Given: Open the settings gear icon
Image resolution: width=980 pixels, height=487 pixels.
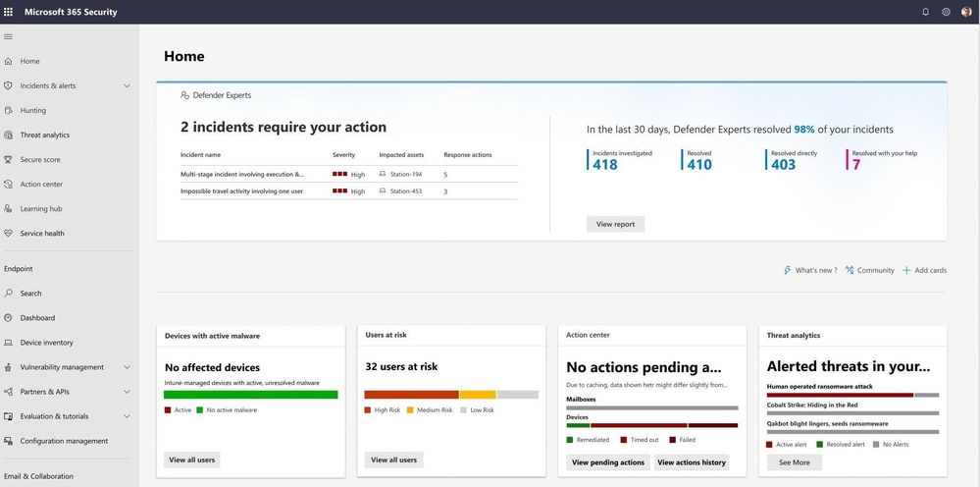Looking at the screenshot, I should tap(946, 12).
